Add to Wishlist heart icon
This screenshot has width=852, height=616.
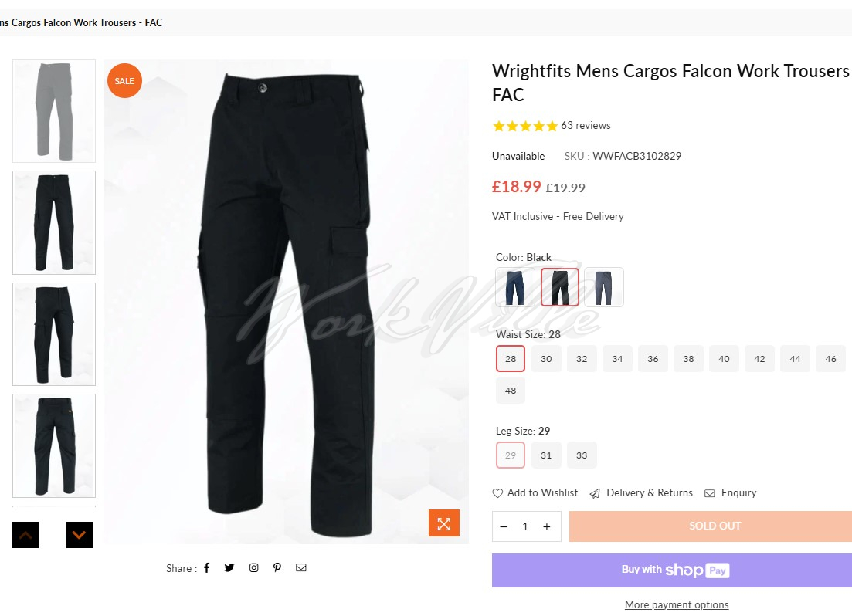coord(497,493)
